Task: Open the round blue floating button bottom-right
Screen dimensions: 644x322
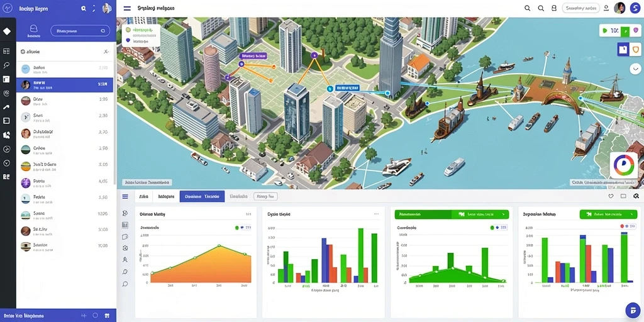Action: (x=633, y=310)
